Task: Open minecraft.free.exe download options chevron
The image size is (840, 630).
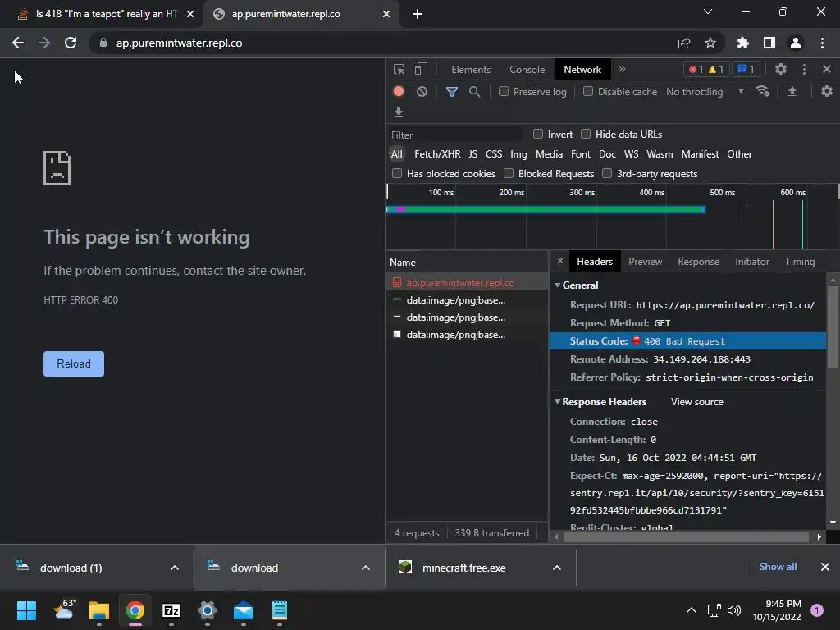Action: pyautogui.click(x=557, y=568)
